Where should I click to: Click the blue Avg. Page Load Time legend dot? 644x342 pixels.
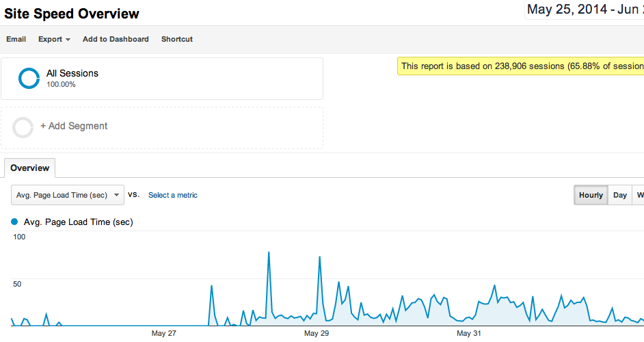[x=14, y=222]
